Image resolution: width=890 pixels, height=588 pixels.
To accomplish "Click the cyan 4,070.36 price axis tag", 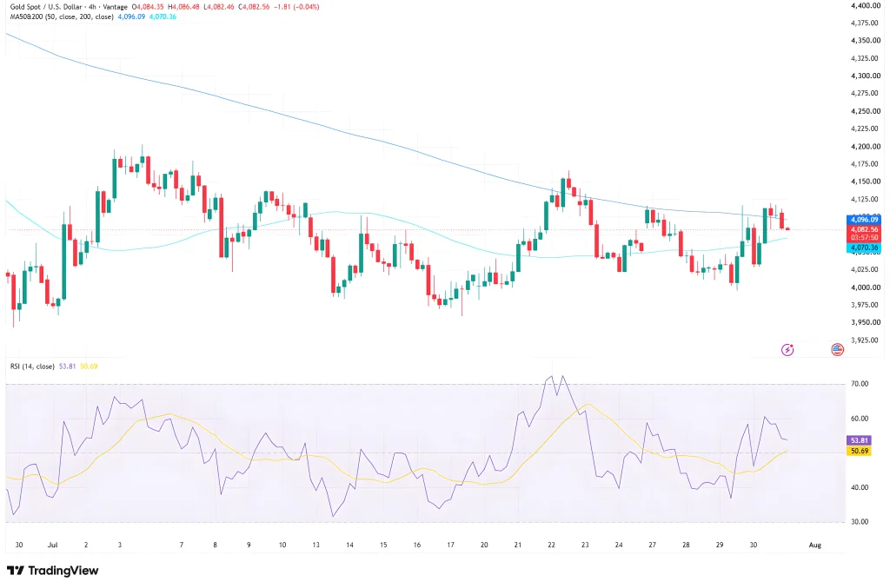I will [864, 248].
